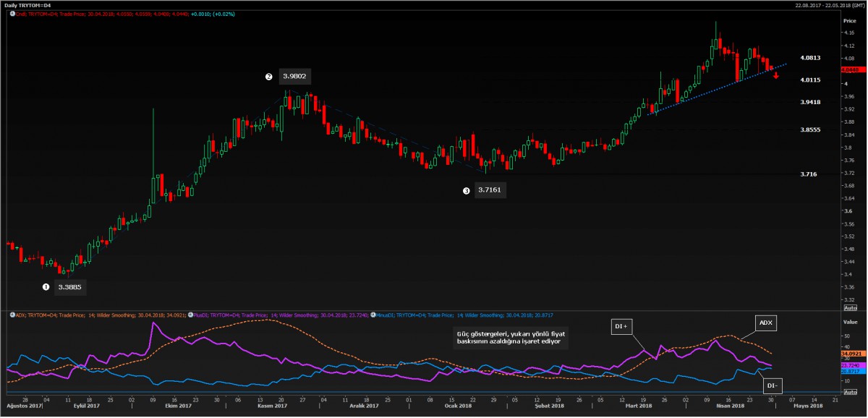This screenshot has width=868, height=418.
Task: Click the 3.7161 trough price label
Action: (490, 191)
